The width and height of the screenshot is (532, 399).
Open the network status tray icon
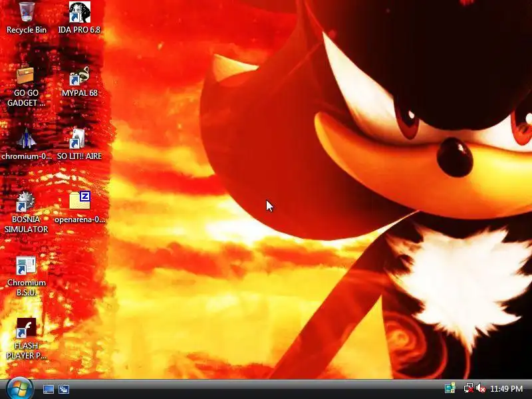(469, 388)
